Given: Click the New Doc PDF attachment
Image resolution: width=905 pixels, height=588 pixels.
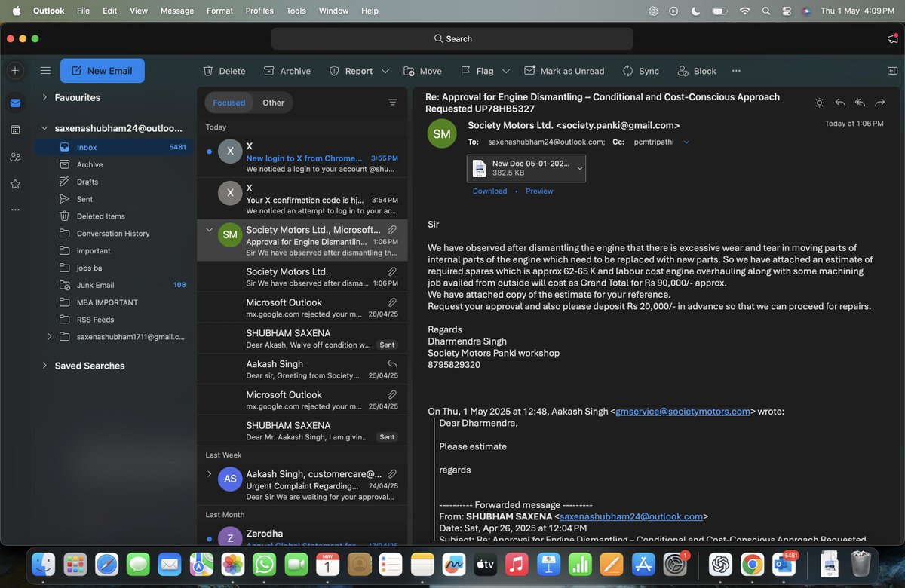Looking at the screenshot, I should (x=526, y=168).
